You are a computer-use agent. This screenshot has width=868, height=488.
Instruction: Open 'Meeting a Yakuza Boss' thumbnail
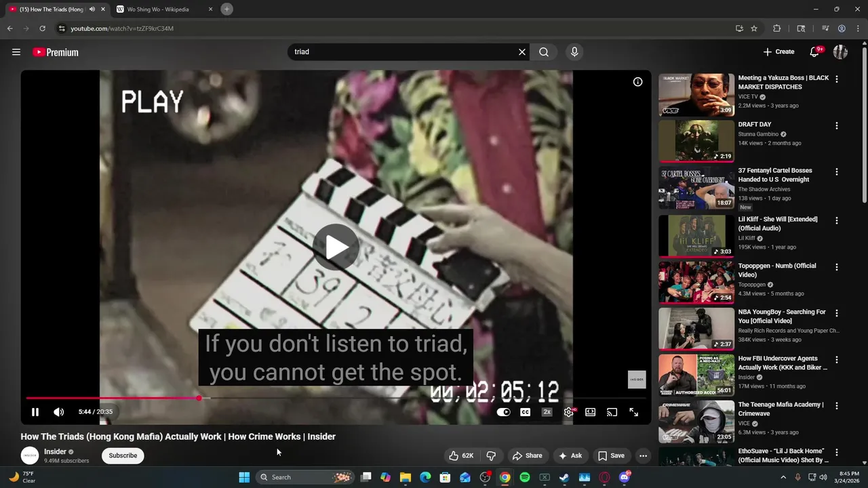coord(696,94)
